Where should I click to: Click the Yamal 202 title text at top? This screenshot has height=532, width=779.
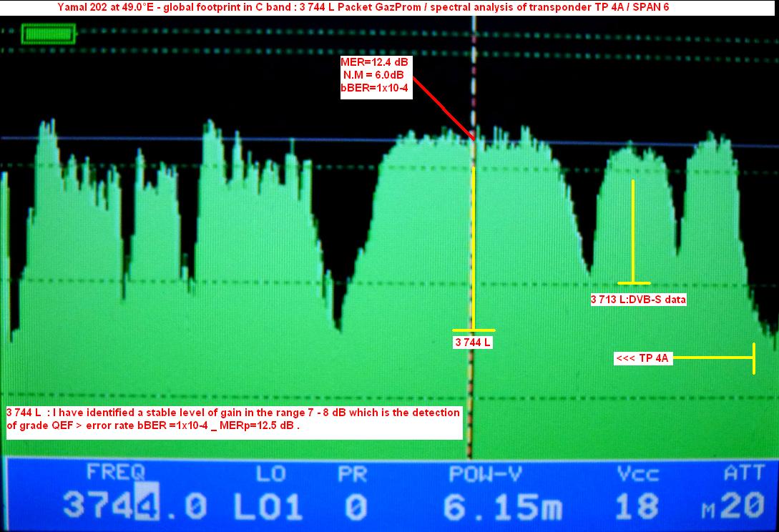(363, 7)
